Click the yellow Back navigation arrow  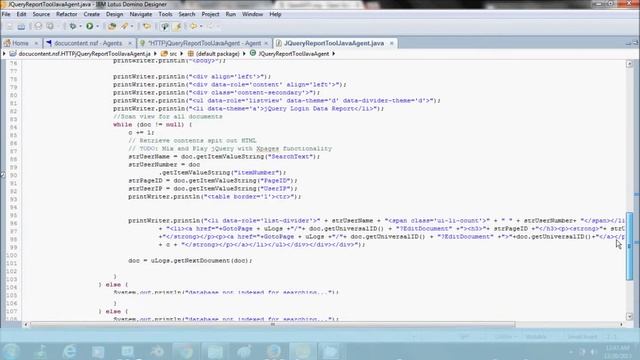tap(193, 27)
